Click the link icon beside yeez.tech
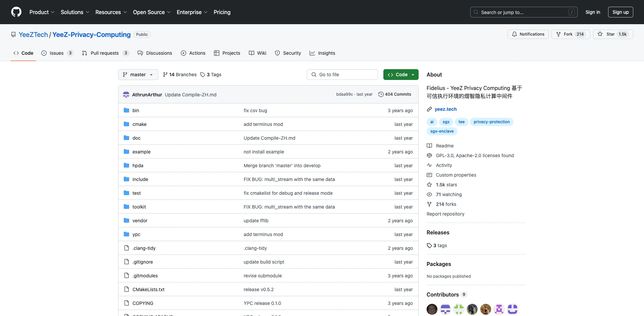 (x=429, y=109)
